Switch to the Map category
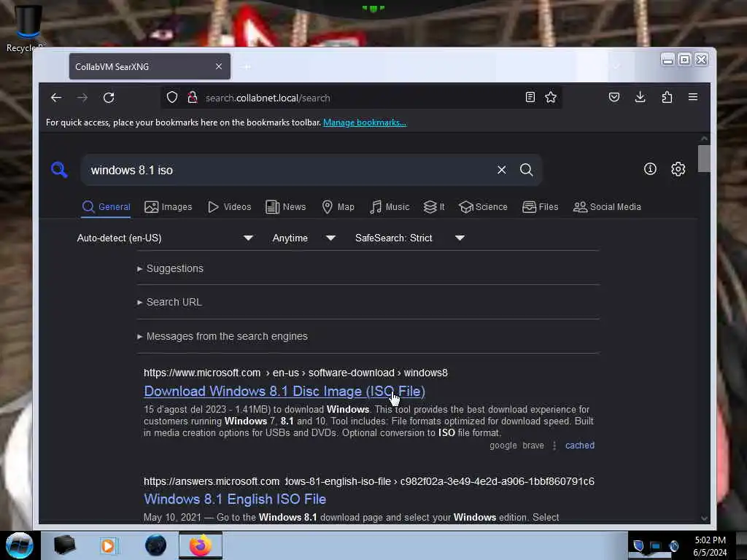Screen dimensions: 747x560 (x=338, y=206)
